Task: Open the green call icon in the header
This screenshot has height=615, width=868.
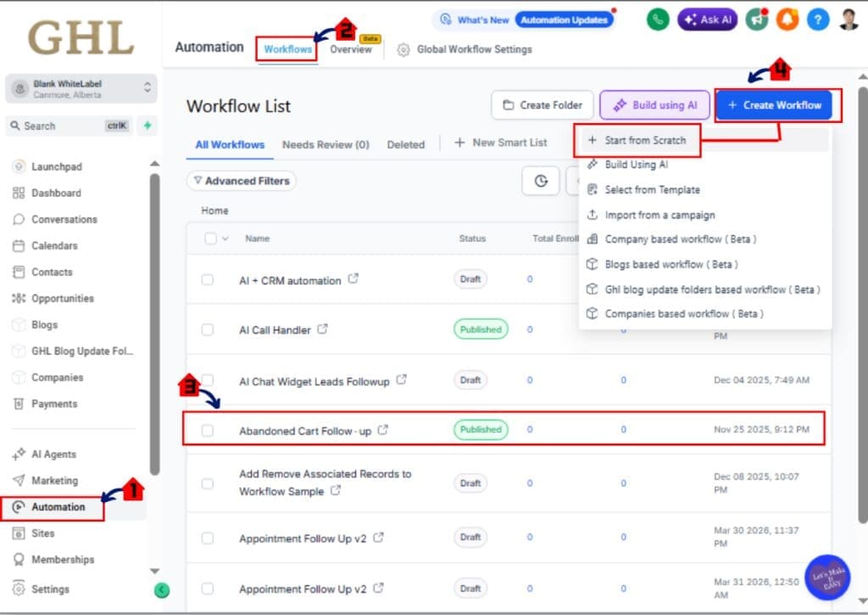Action: [659, 19]
